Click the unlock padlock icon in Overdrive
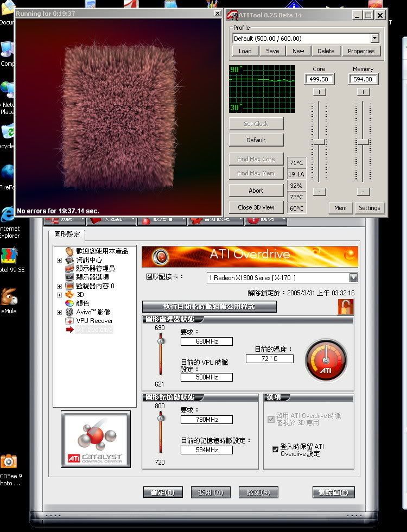This screenshot has height=532, width=407. coord(346,307)
